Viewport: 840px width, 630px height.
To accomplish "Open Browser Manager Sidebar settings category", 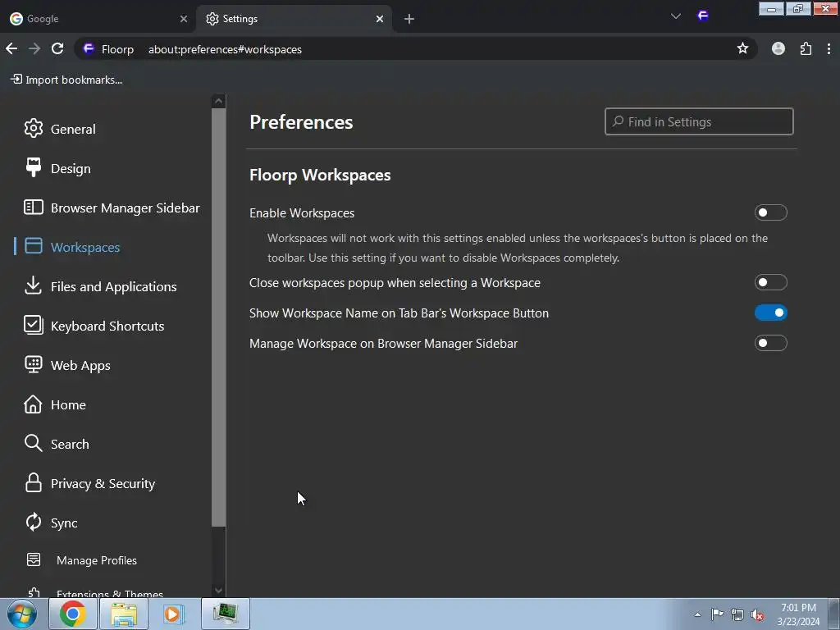I will 126,208.
